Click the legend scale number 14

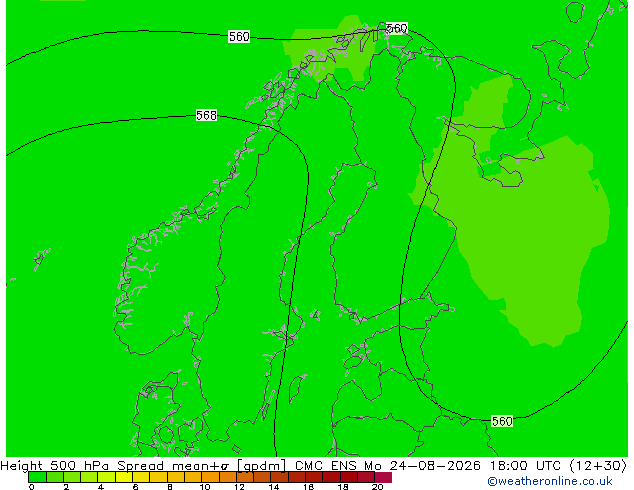[274, 487]
